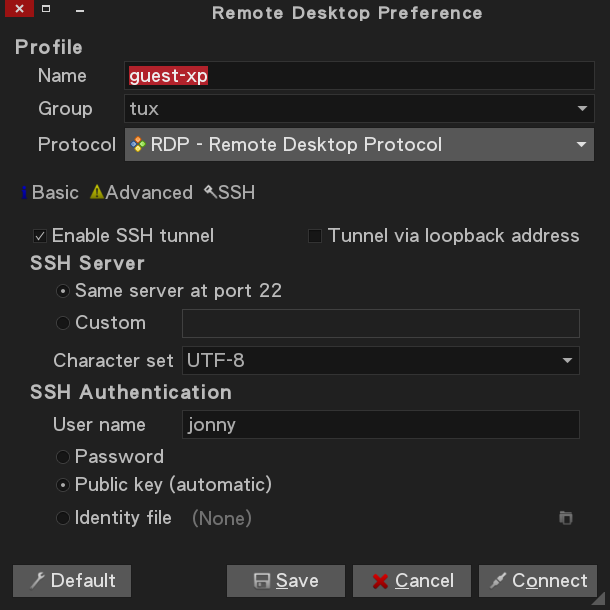Click the window close button
Image resolution: width=610 pixels, height=610 pixels.
click(20, 10)
